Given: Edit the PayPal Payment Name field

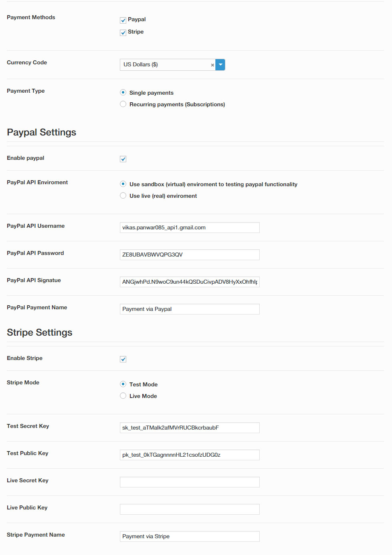Looking at the screenshot, I should tap(189, 309).
